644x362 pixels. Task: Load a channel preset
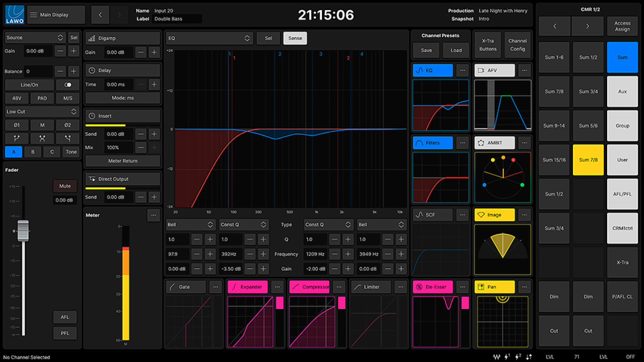pyautogui.click(x=456, y=50)
